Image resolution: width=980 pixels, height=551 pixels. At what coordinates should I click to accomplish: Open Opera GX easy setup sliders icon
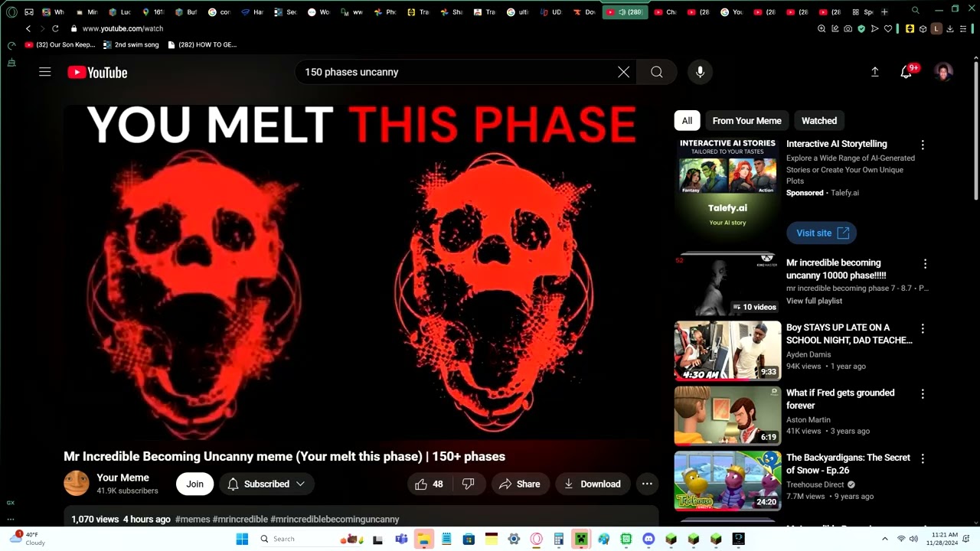[963, 28]
